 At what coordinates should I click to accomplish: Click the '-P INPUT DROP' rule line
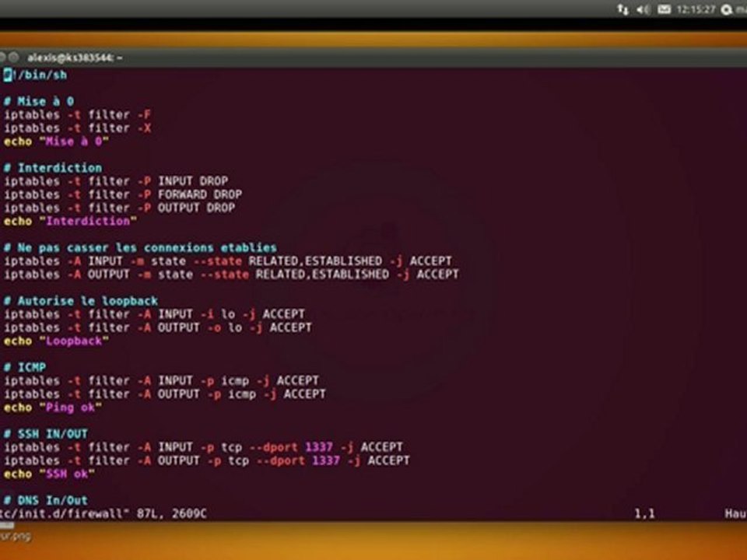[x=116, y=181]
